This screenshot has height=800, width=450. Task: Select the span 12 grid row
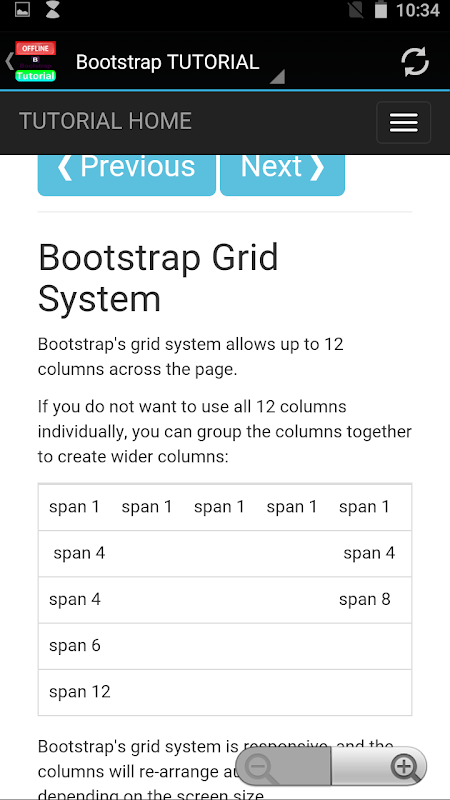[225, 692]
